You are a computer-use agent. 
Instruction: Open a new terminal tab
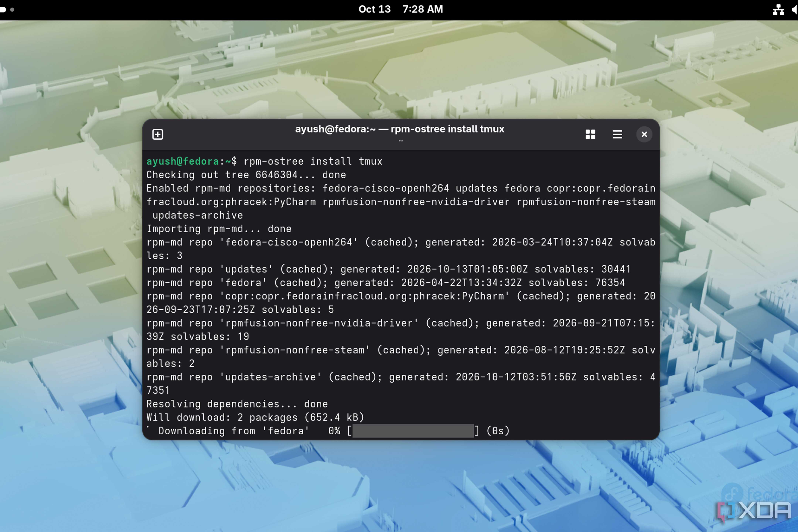tap(157, 134)
